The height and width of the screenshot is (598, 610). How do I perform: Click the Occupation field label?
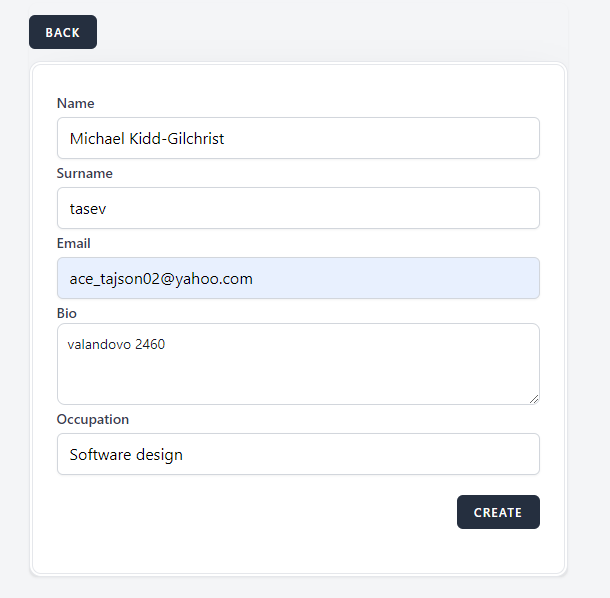93,419
